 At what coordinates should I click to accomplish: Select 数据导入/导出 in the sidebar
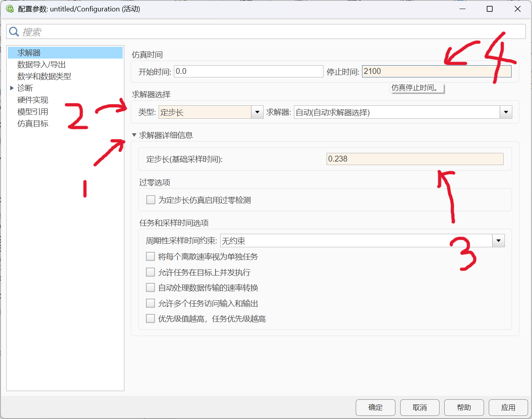pyautogui.click(x=41, y=64)
